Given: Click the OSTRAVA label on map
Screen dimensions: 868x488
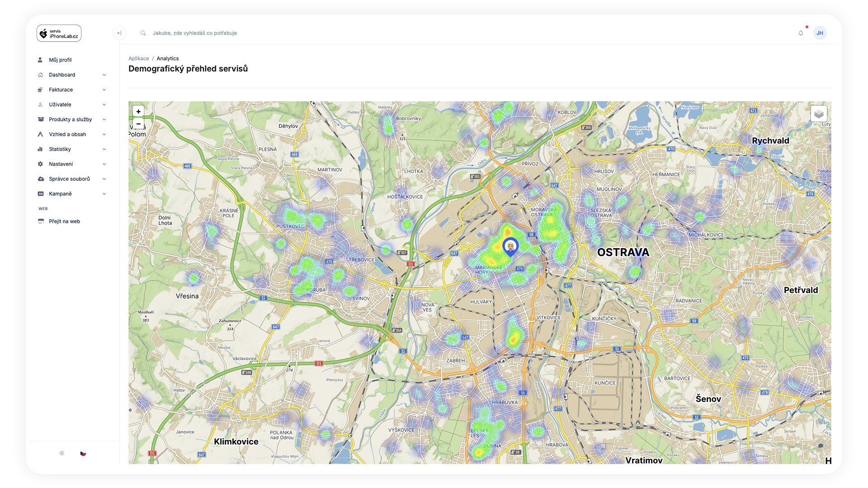Looking at the screenshot, I should pyautogui.click(x=623, y=253).
